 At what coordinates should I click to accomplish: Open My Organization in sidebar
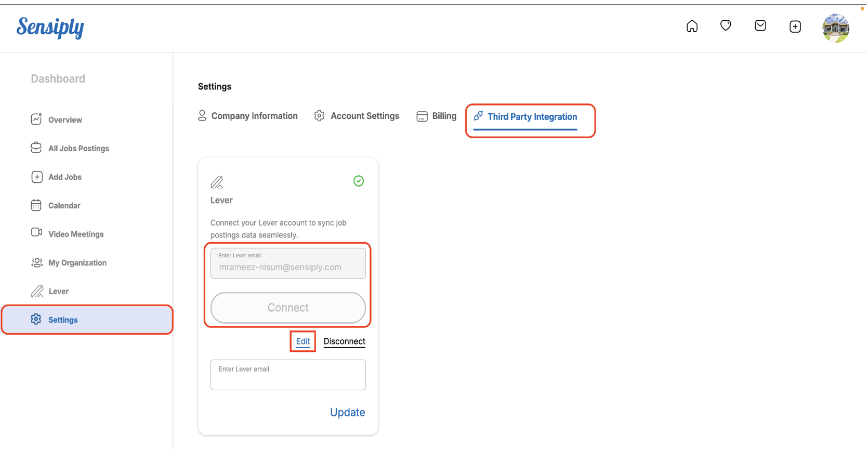[77, 263]
